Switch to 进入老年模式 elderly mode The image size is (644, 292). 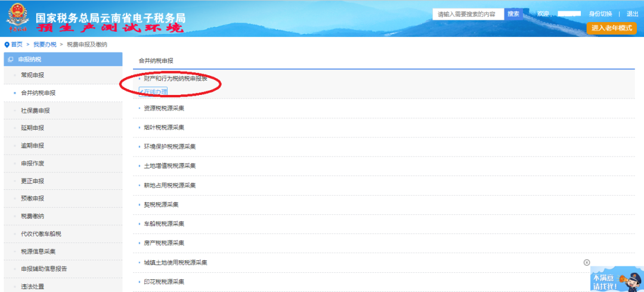tap(611, 28)
